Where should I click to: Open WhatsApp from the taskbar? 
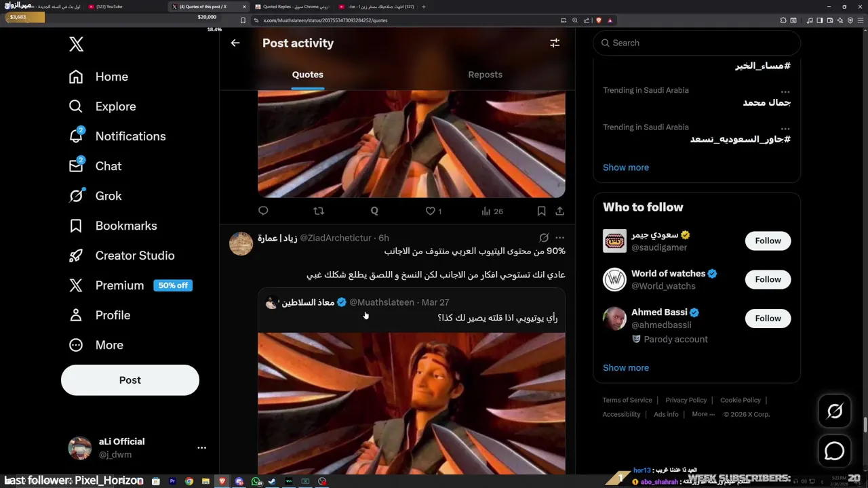pyautogui.click(x=256, y=481)
